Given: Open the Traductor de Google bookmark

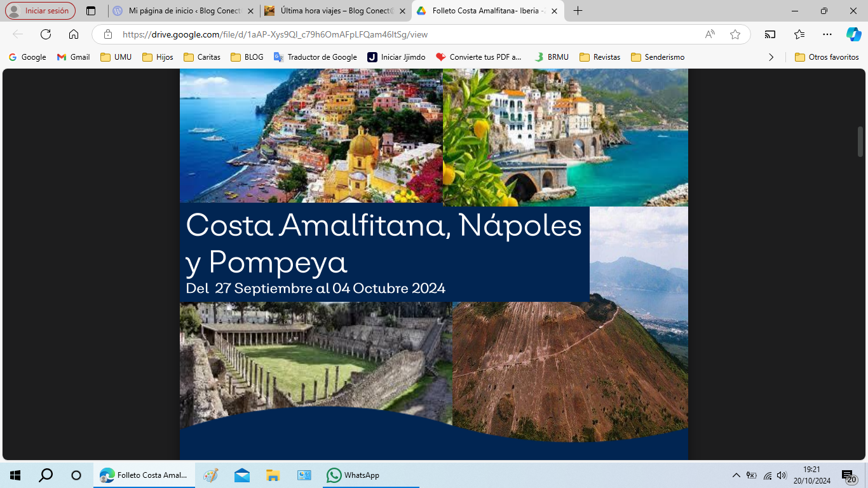Looking at the screenshot, I should (x=315, y=57).
